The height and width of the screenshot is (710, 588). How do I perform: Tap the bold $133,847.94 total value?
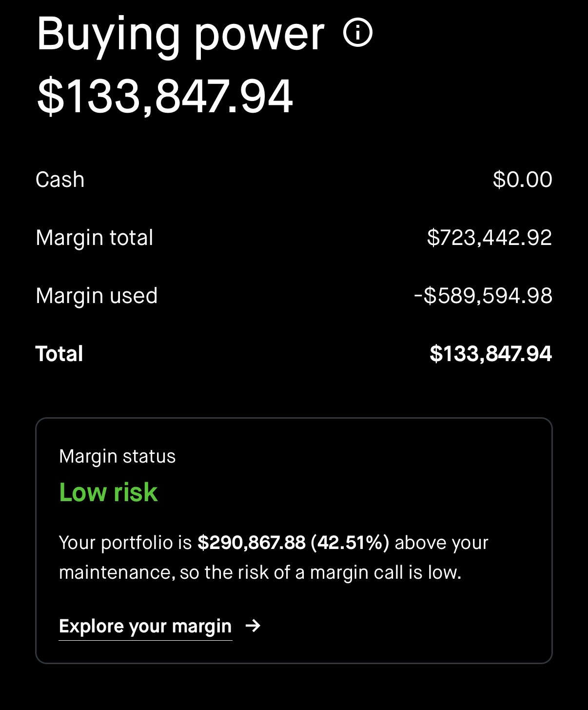tap(491, 354)
